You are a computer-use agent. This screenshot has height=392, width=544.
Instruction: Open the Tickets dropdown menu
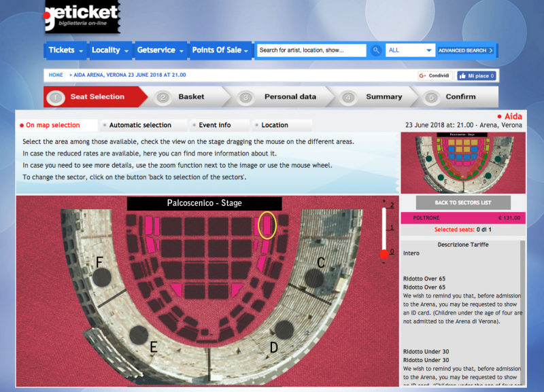point(65,50)
